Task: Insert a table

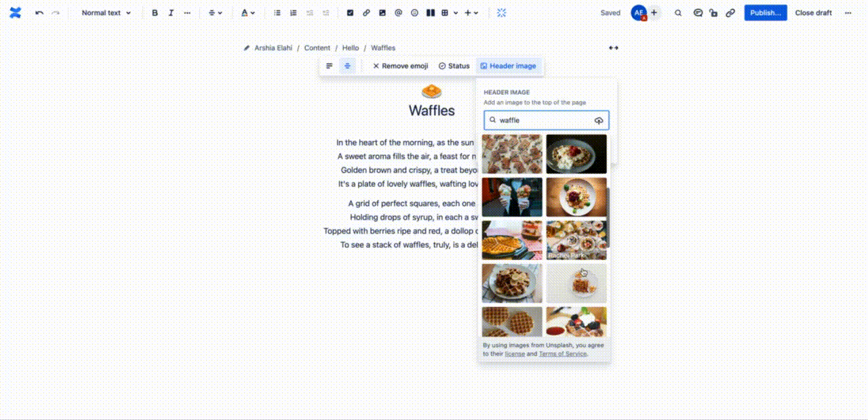Action: point(445,13)
